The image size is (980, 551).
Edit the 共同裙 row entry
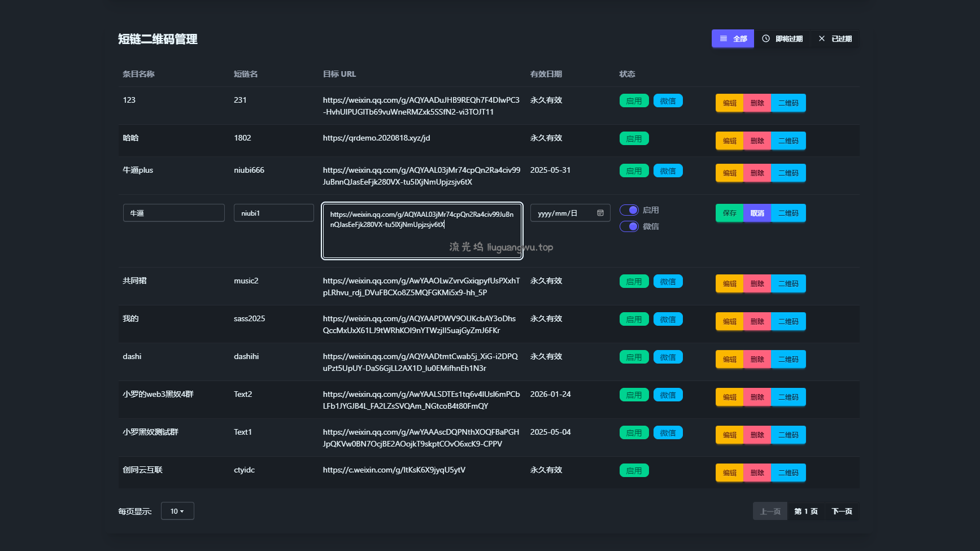point(729,284)
